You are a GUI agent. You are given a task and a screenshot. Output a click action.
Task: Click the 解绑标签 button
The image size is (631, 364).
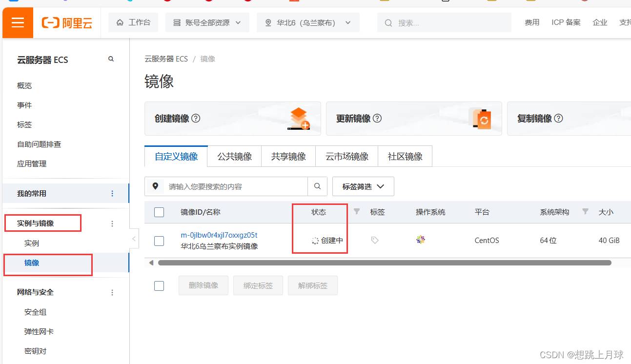coord(313,285)
